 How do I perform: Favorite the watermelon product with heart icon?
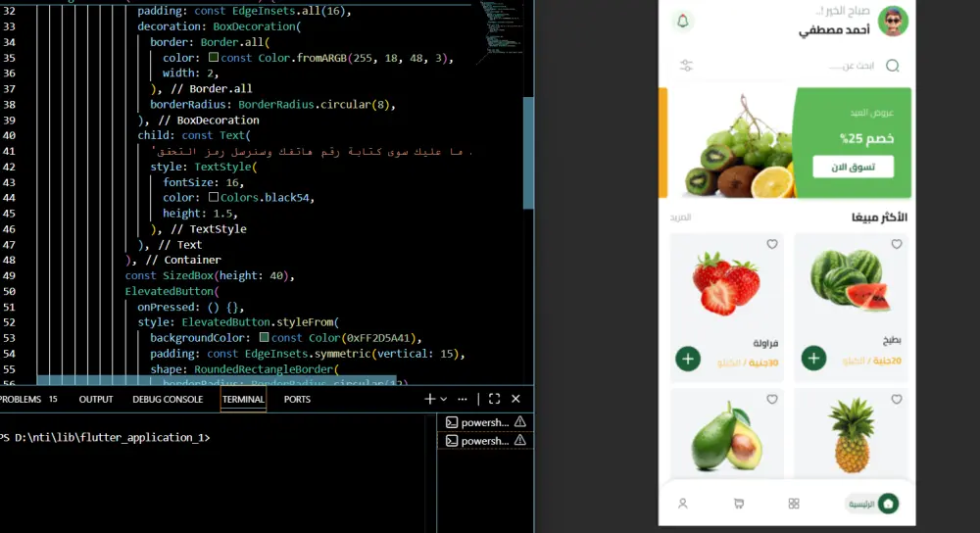(x=897, y=244)
